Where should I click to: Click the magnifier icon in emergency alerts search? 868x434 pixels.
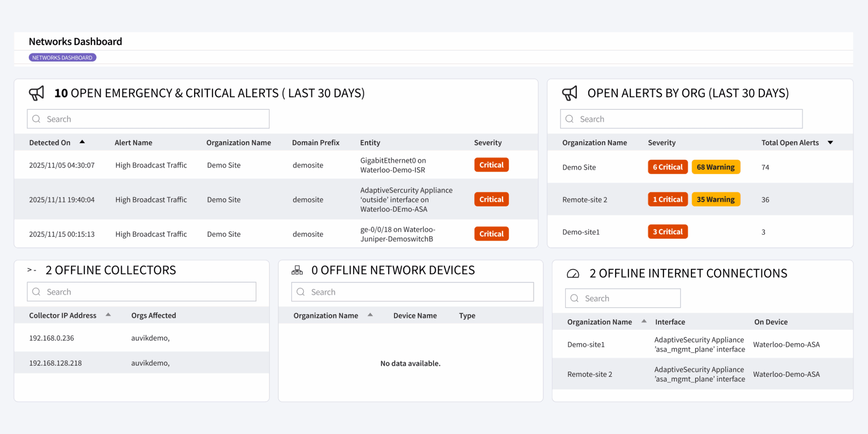point(36,119)
